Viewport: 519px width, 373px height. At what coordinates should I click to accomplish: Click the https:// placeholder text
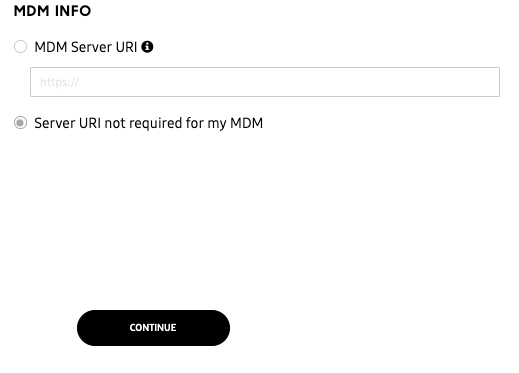pyautogui.click(x=59, y=82)
